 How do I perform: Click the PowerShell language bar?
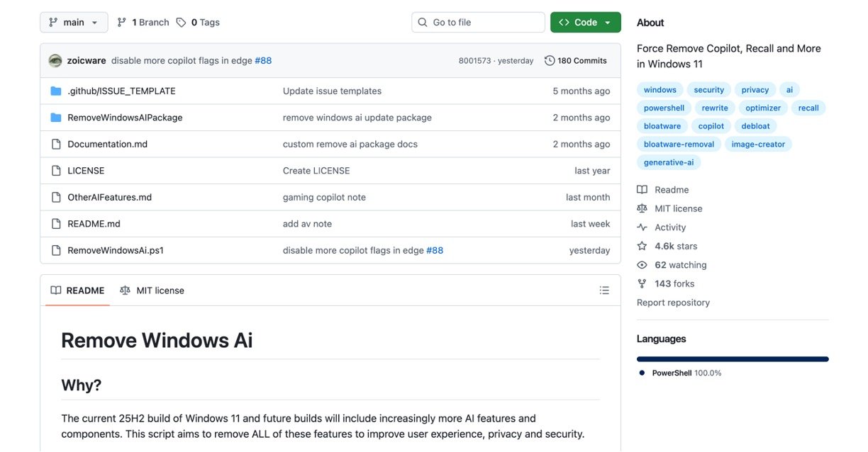pyautogui.click(x=733, y=359)
